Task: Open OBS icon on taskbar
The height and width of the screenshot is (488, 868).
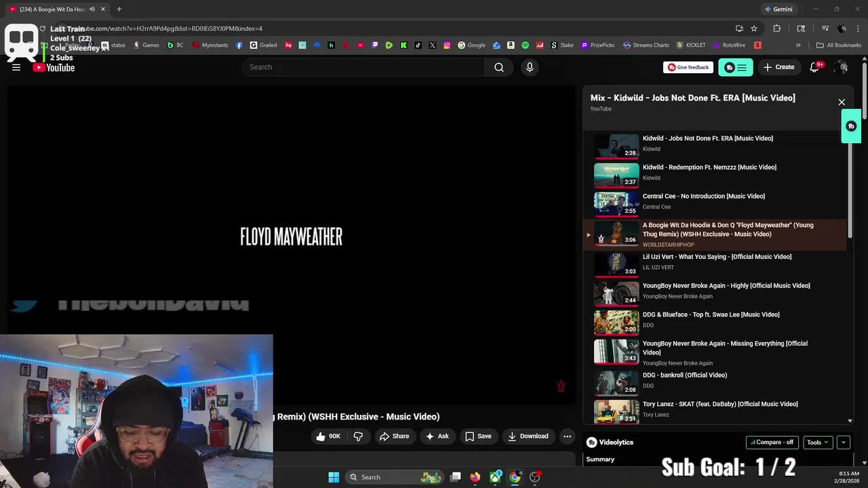Action: click(x=535, y=477)
